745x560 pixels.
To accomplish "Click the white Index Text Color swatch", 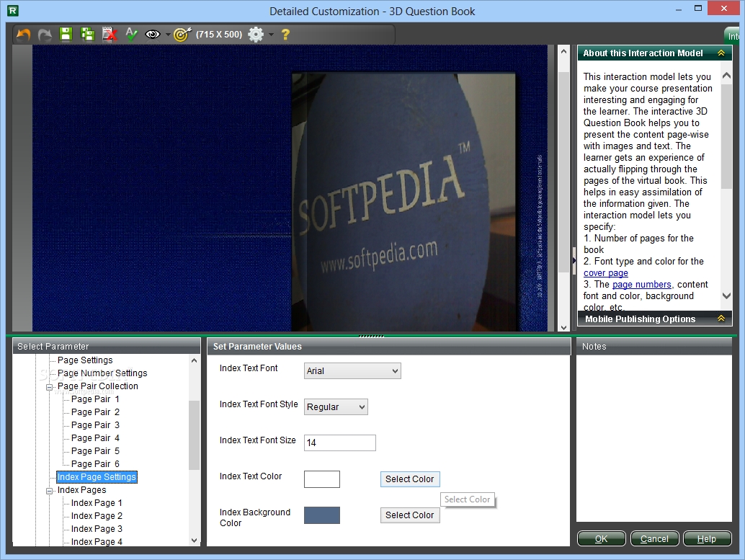I will point(322,479).
